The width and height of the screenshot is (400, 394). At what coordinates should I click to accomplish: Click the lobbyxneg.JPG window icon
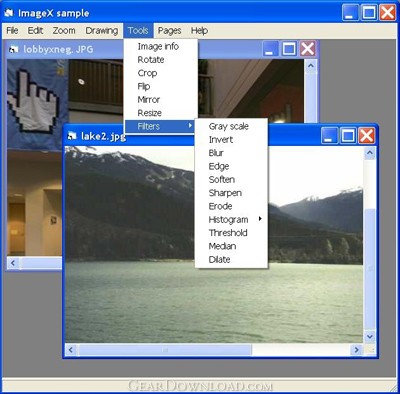coord(14,50)
